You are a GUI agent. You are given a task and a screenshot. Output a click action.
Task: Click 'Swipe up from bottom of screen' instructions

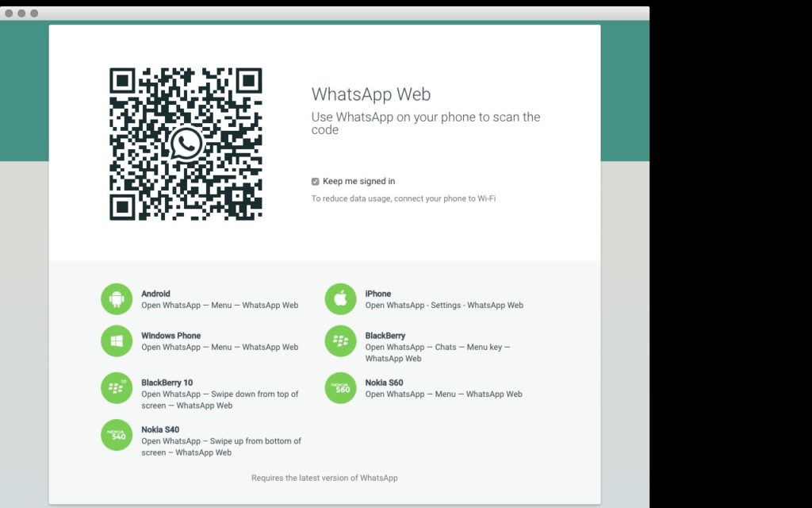click(221, 447)
